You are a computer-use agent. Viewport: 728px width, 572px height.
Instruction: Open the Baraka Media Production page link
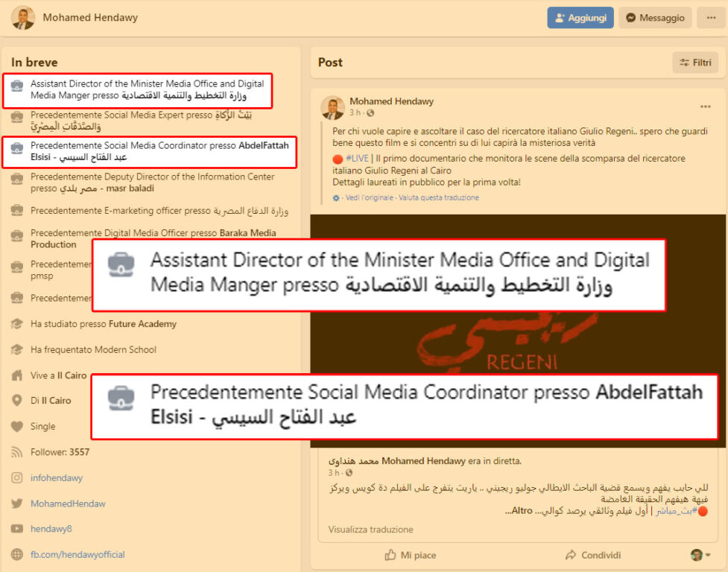[x=153, y=238]
